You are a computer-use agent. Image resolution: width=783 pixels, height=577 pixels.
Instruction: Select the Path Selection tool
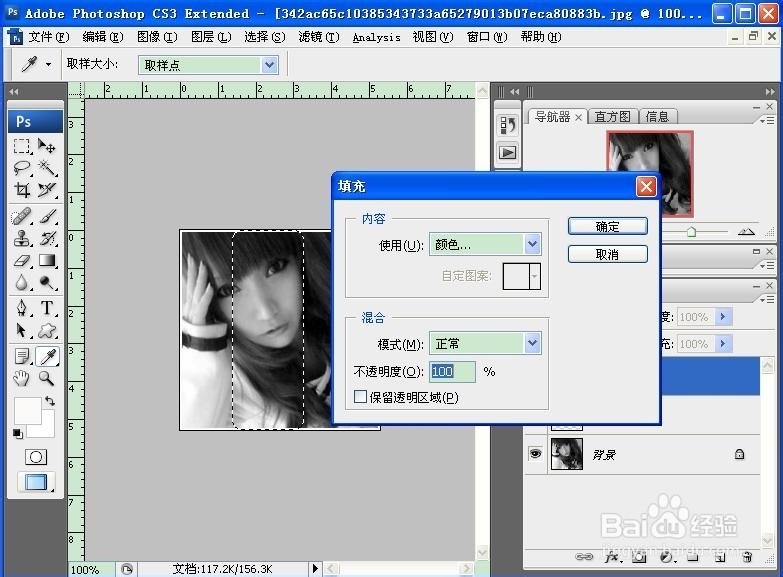pos(21,330)
